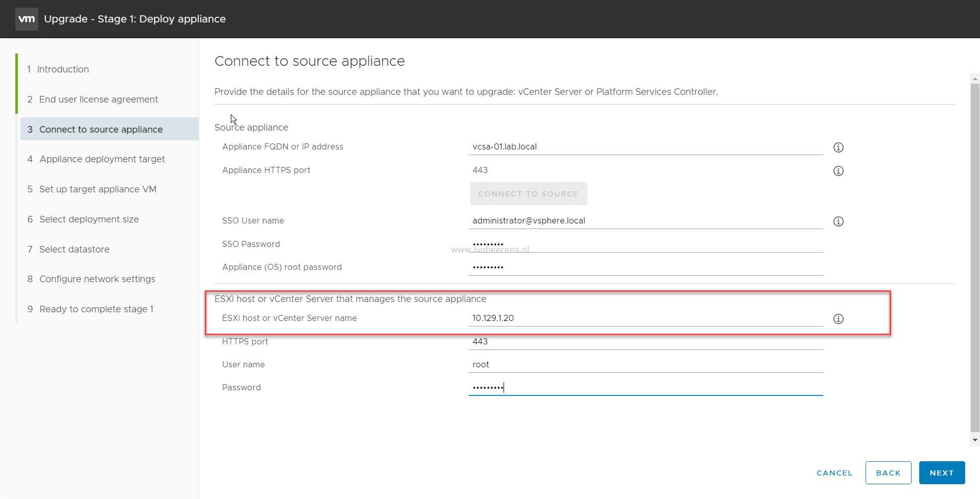980x499 pixels.
Task: Click the 'Provide the details for the source' description
Action: click(x=466, y=92)
